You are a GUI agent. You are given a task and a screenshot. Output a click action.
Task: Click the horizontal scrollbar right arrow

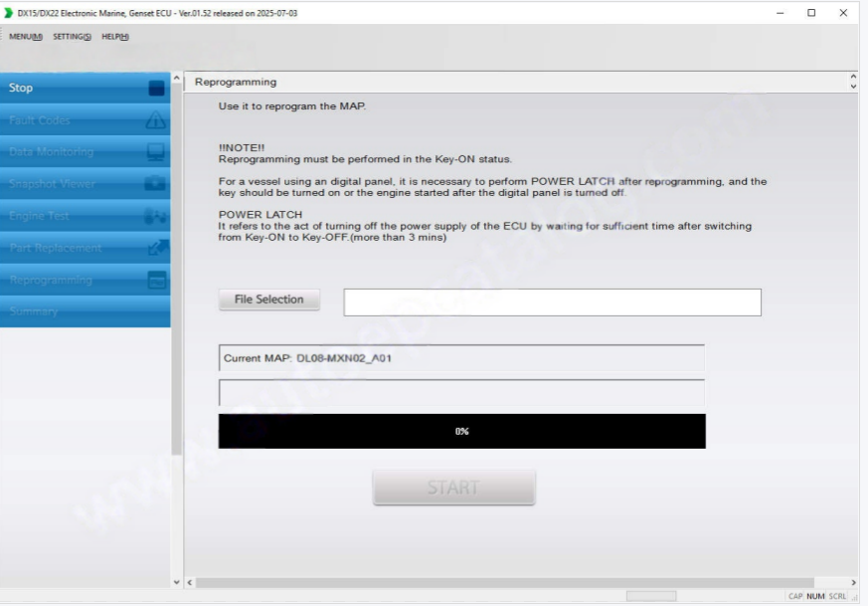pos(853,582)
